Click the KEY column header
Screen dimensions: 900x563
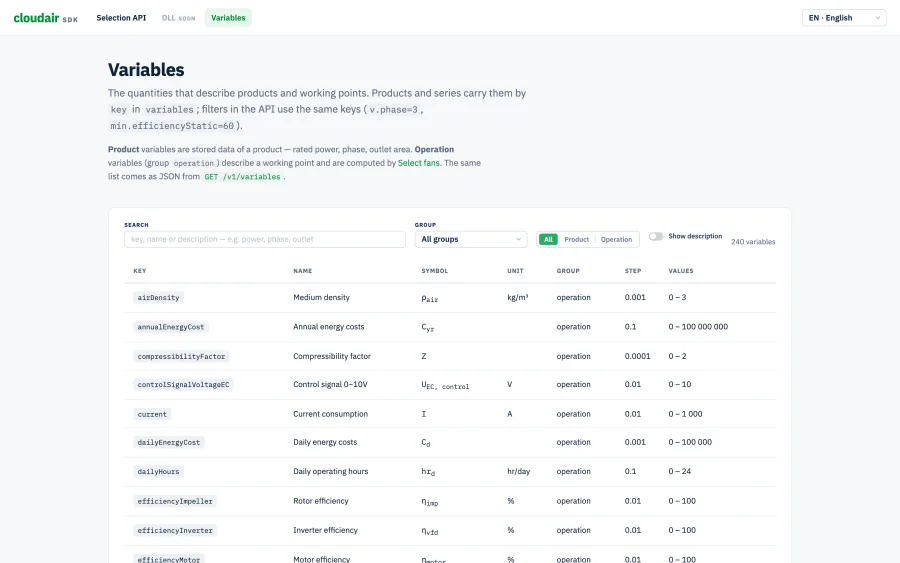(139, 271)
